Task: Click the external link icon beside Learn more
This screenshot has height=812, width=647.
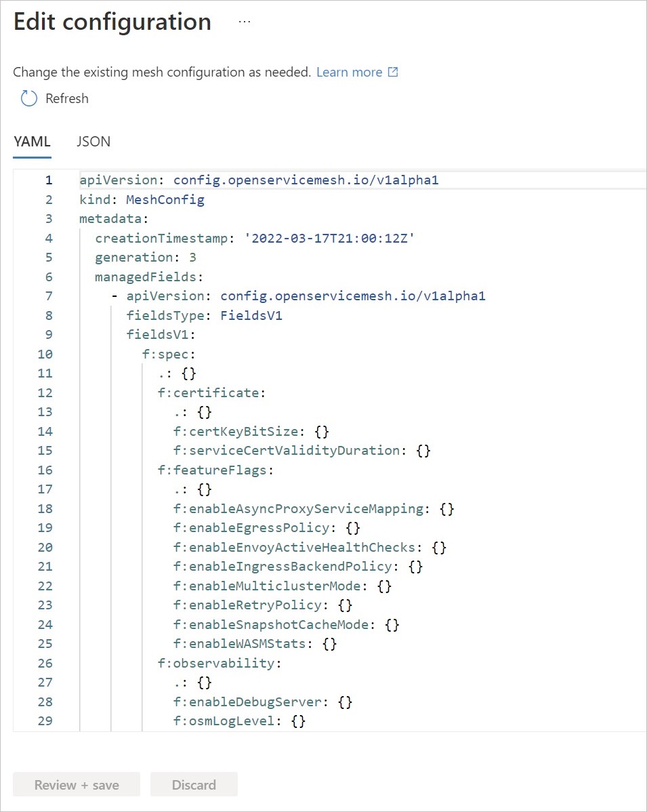Action: tap(393, 72)
